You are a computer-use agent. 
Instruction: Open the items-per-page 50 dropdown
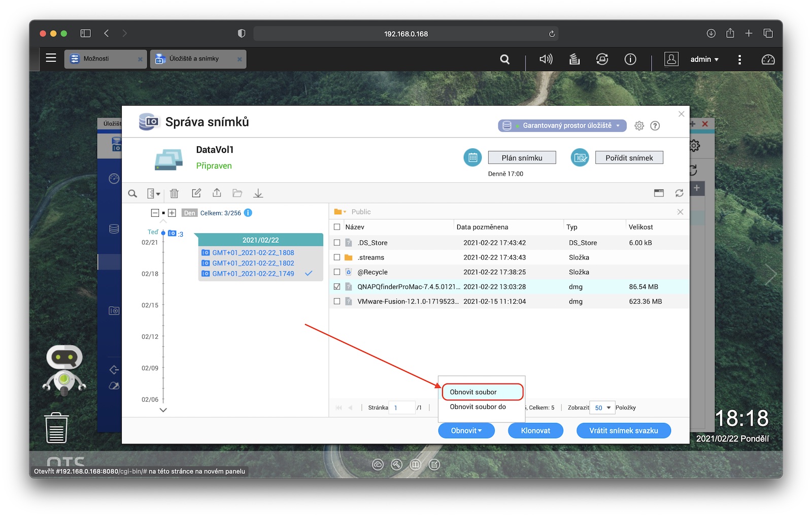[x=602, y=407]
